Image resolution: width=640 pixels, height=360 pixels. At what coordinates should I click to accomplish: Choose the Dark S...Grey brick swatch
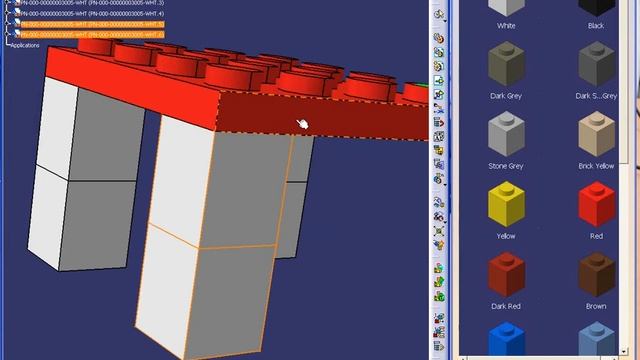(596, 63)
